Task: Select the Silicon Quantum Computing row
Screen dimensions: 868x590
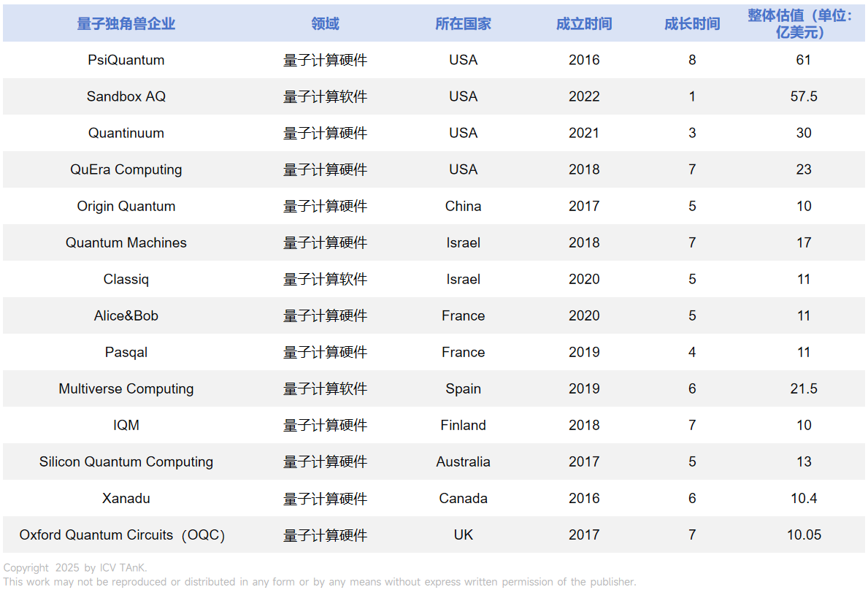Action: pyautogui.click(x=126, y=461)
